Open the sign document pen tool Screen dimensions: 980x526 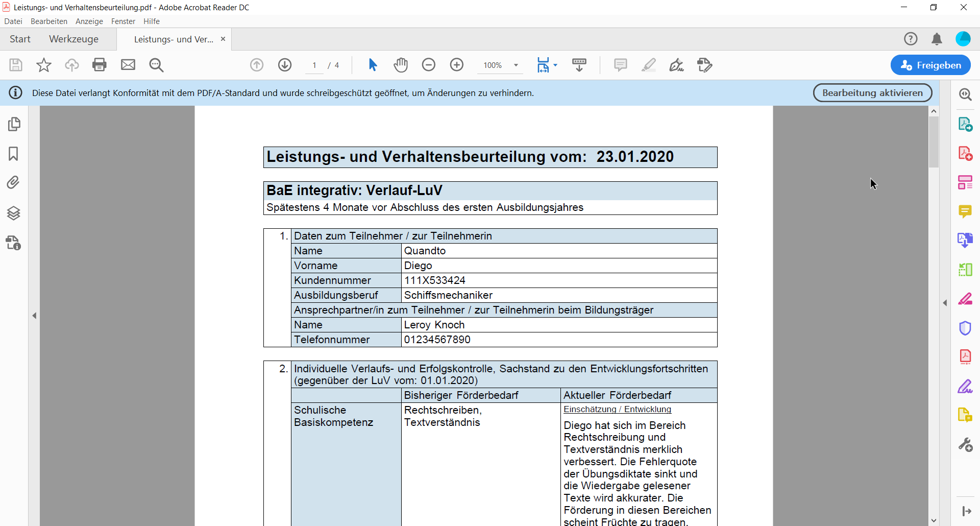pyautogui.click(x=677, y=65)
